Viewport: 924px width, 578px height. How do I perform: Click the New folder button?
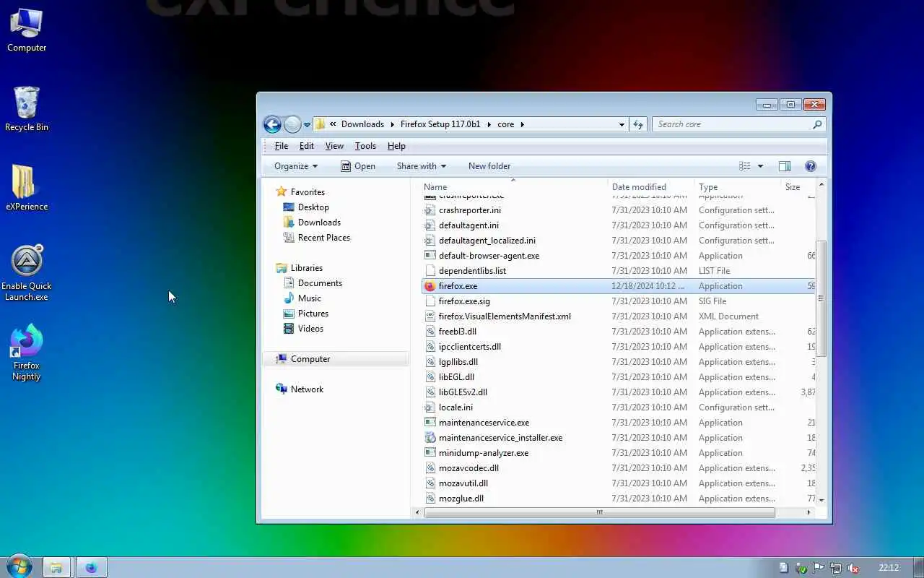coord(489,166)
